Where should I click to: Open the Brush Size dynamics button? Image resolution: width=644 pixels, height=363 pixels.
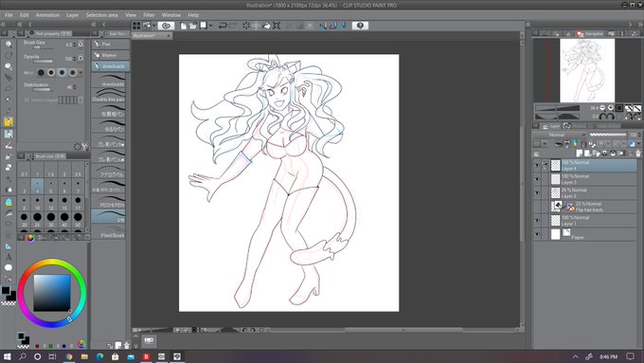[x=80, y=44]
